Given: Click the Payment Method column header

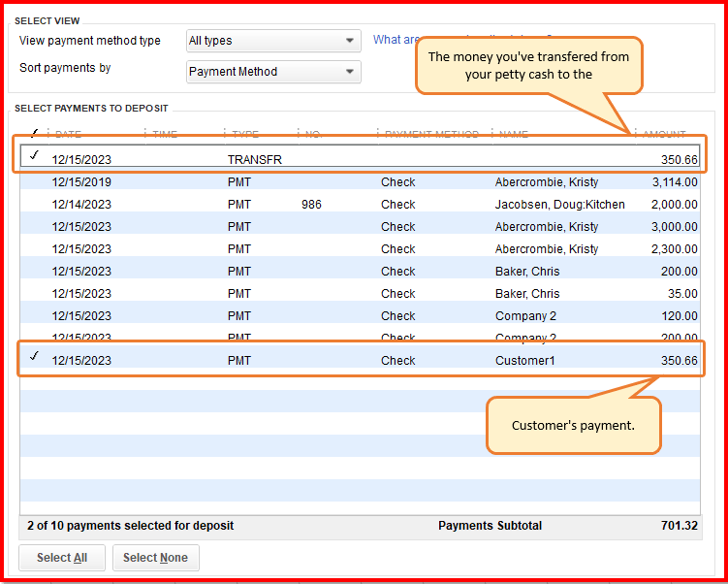Looking at the screenshot, I should point(431,135).
